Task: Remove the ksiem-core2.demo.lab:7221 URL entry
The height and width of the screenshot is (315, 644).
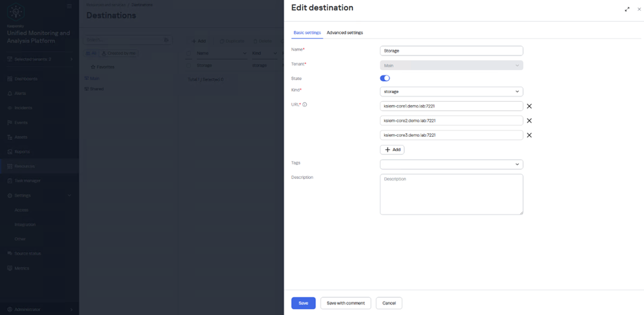Action: 529,121
